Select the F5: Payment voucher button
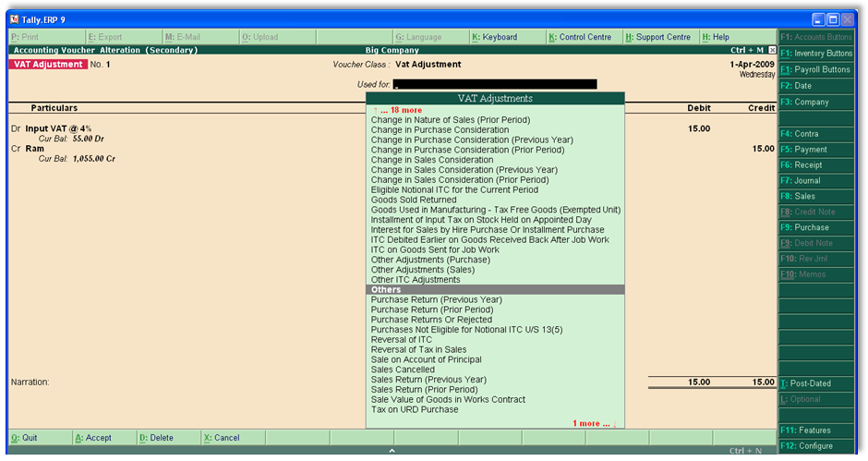The height and width of the screenshot is (461, 868). click(816, 150)
